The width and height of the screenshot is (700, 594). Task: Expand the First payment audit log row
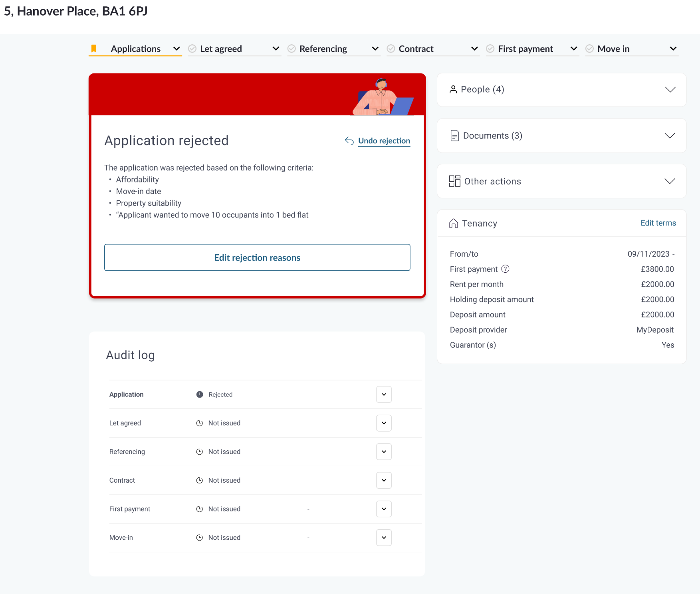[384, 509]
